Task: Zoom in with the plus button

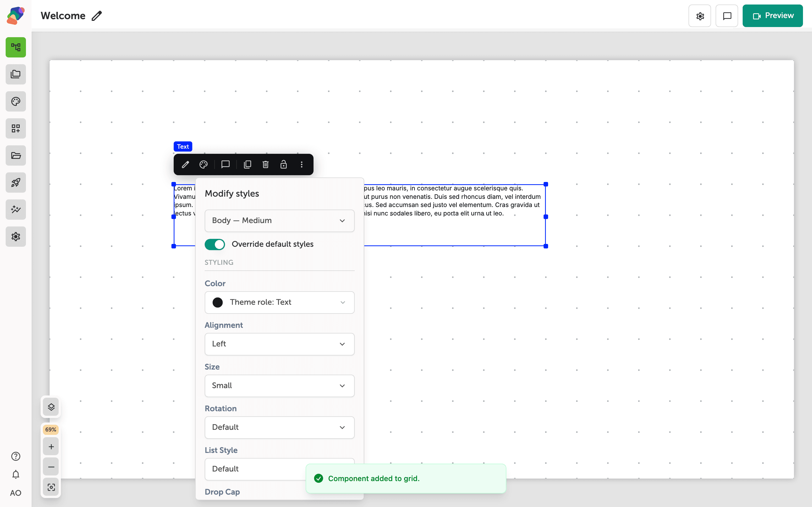Action: tap(51, 447)
